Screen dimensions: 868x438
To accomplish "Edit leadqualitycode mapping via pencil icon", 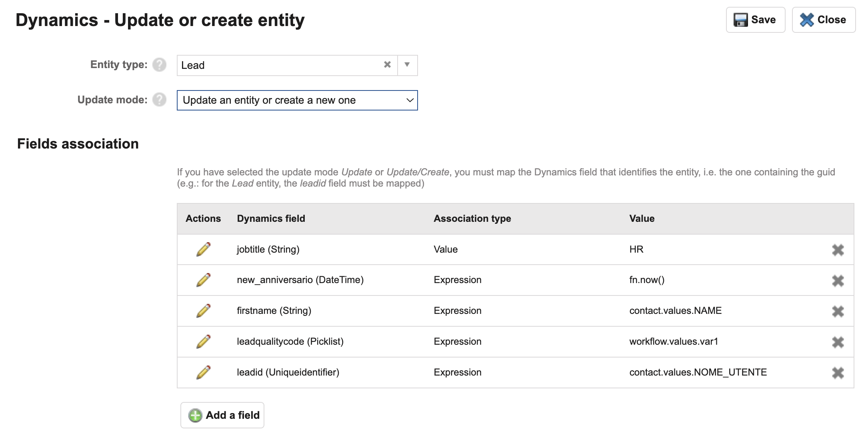I will [x=203, y=342].
